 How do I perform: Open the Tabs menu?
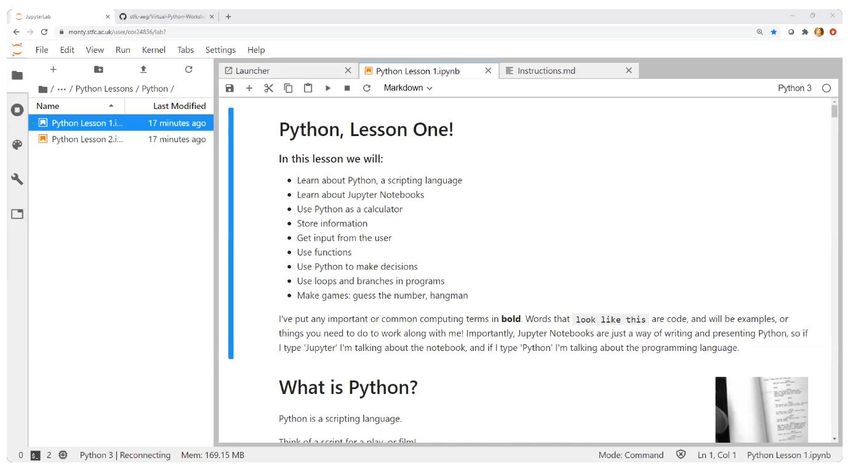[185, 50]
